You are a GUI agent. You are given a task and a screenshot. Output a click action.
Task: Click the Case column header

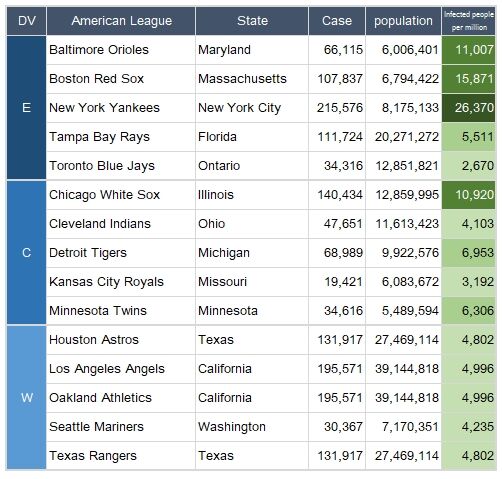click(337, 21)
